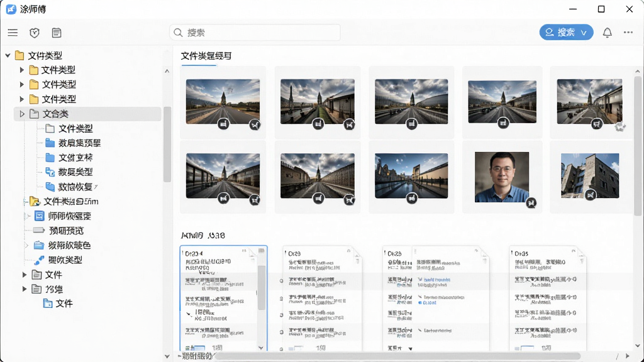The width and height of the screenshot is (644, 362).
Task: Show notifications with the bell icon
Action: (x=607, y=33)
